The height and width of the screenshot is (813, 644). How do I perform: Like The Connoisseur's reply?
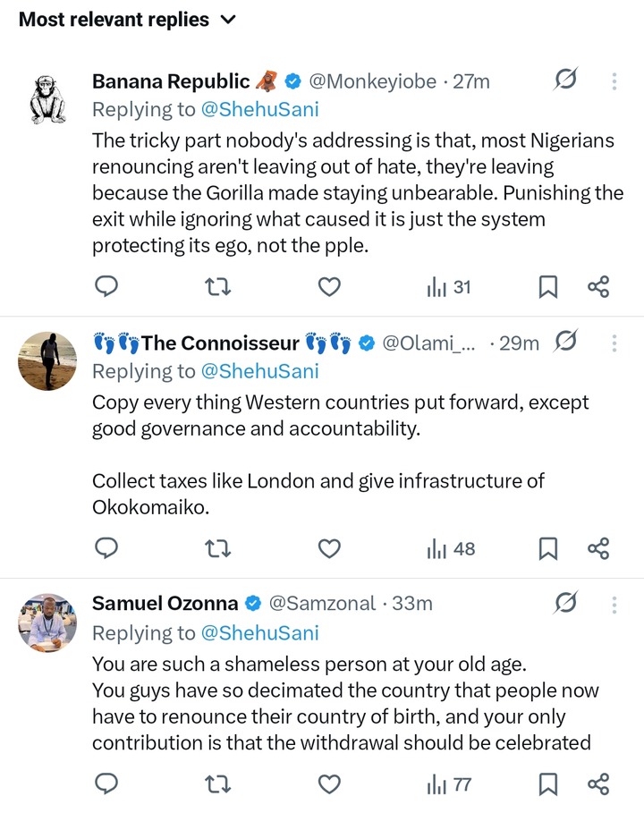point(329,548)
